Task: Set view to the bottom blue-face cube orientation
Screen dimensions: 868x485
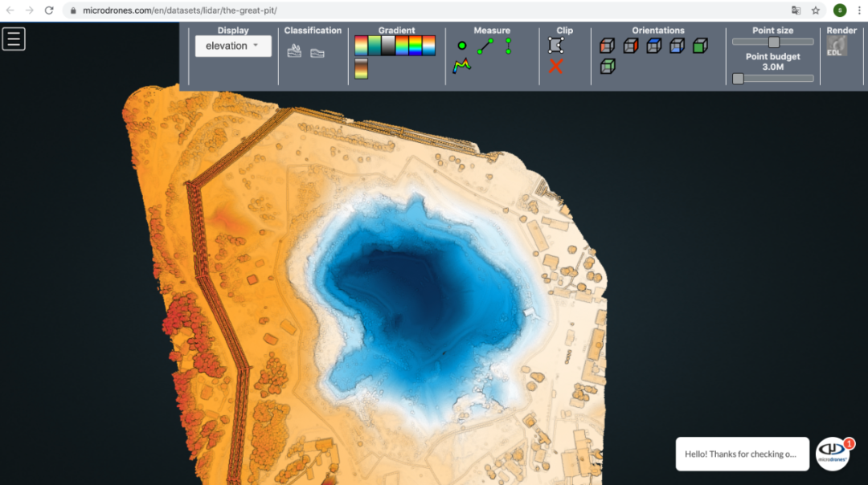Action: [678, 46]
